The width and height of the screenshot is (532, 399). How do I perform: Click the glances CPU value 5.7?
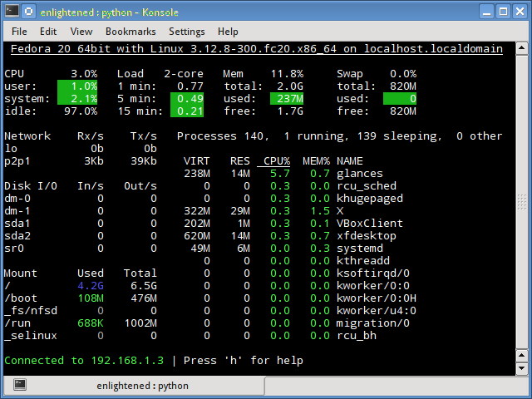pos(280,174)
